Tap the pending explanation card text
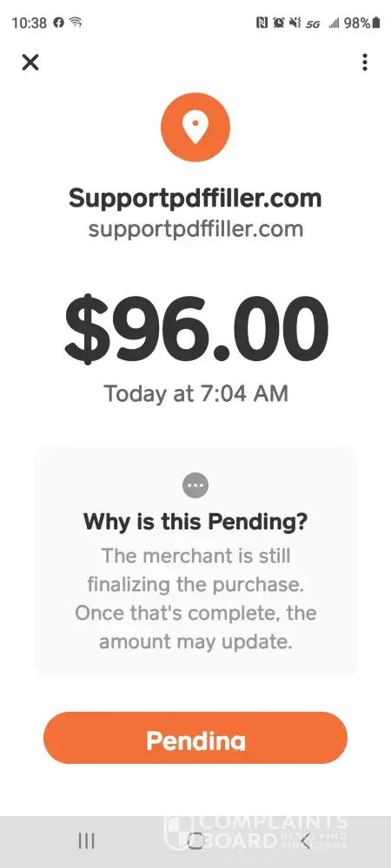Viewport: 391px width, 868px height. coord(195,598)
